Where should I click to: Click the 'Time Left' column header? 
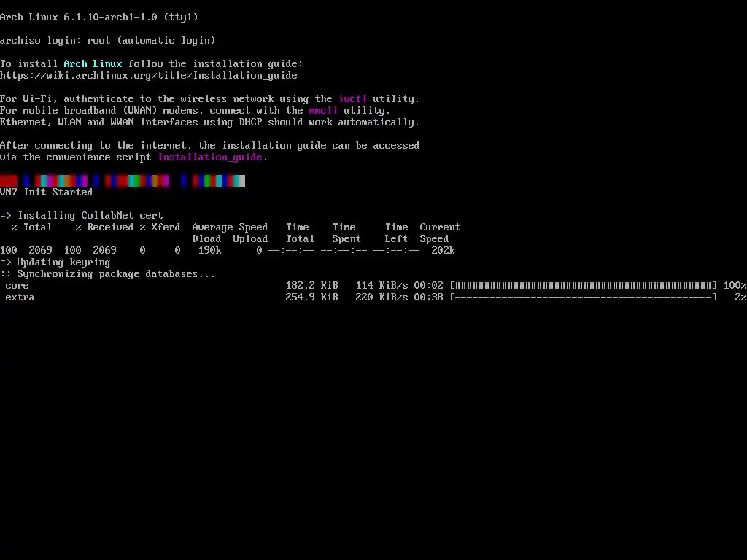click(396, 233)
